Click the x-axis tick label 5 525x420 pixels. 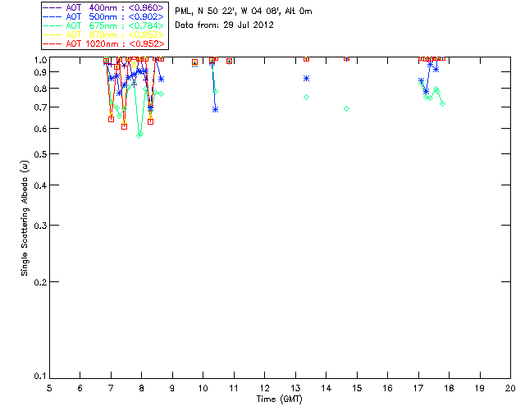(x=49, y=388)
